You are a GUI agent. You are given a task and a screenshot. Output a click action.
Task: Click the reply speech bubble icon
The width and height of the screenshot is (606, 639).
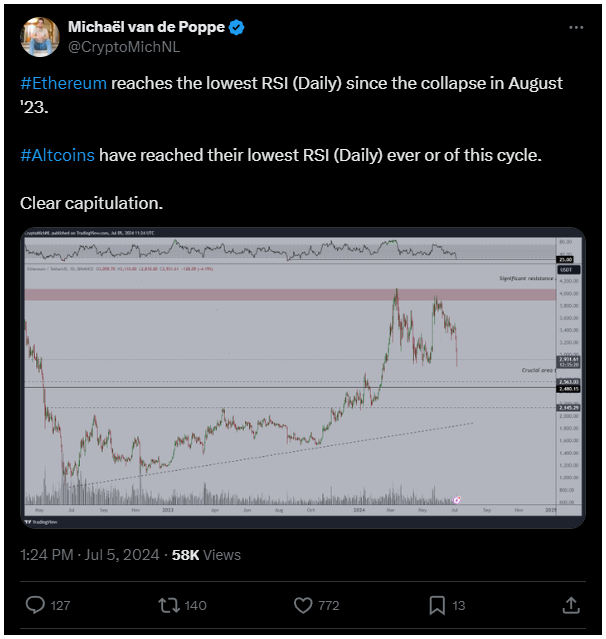[34, 605]
